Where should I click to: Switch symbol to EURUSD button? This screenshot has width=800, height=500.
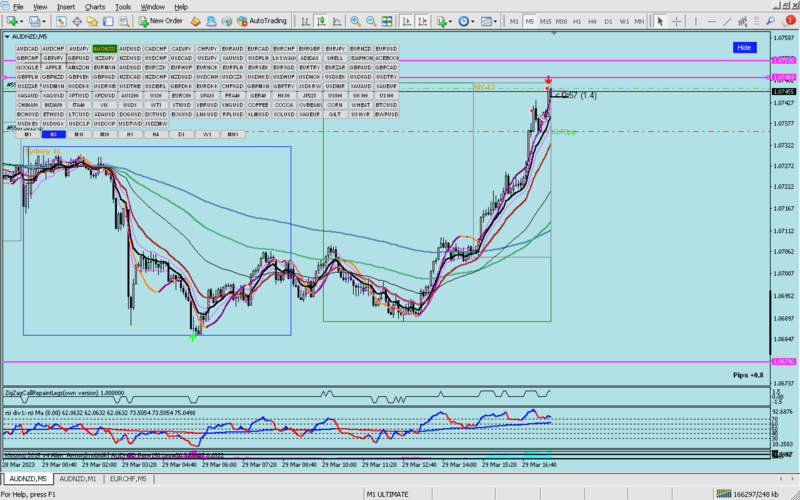tap(386, 49)
